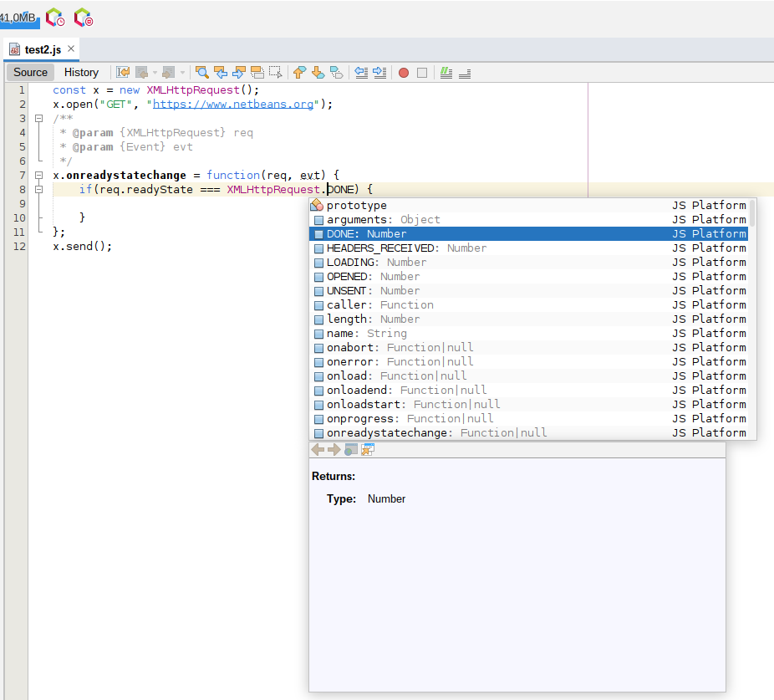Click x.send(); on line 12
This screenshot has width=774, height=700.
point(83,246)
